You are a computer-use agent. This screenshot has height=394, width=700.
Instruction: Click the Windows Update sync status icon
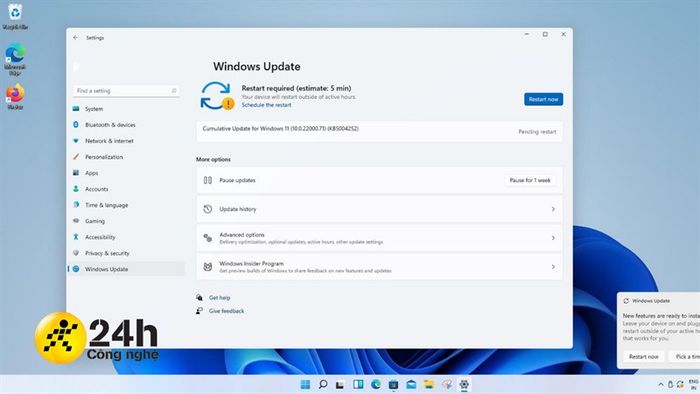coord(217,95)
